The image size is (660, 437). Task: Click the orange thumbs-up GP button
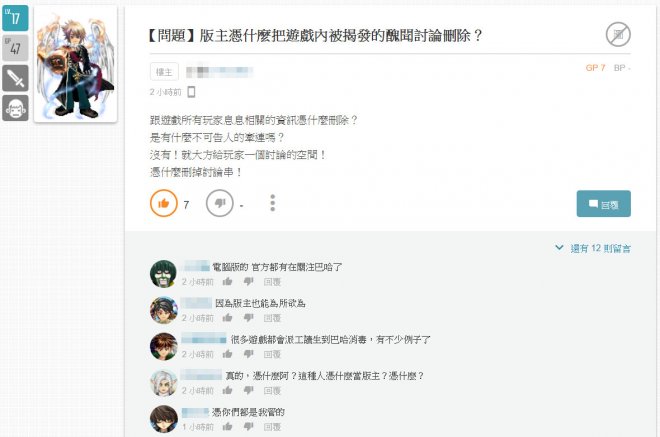163,203
